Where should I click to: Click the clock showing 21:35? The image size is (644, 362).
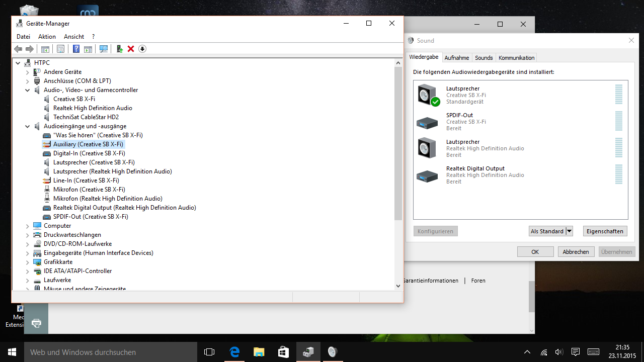coord(622,347)
